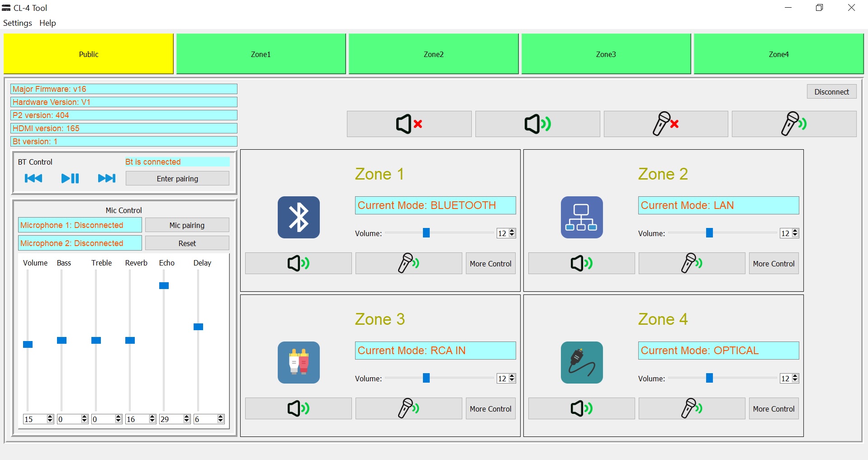Image resolution: width=868 pixels, height=460 pixels.
Task: Open More Control for Zone 2
Action: tap(774, 263)
